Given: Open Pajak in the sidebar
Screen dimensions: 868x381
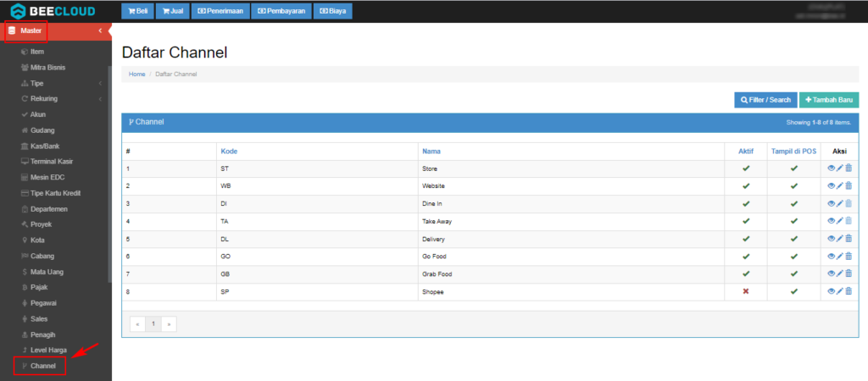Looking at the screenshot, I should click(x=35, y=288).
